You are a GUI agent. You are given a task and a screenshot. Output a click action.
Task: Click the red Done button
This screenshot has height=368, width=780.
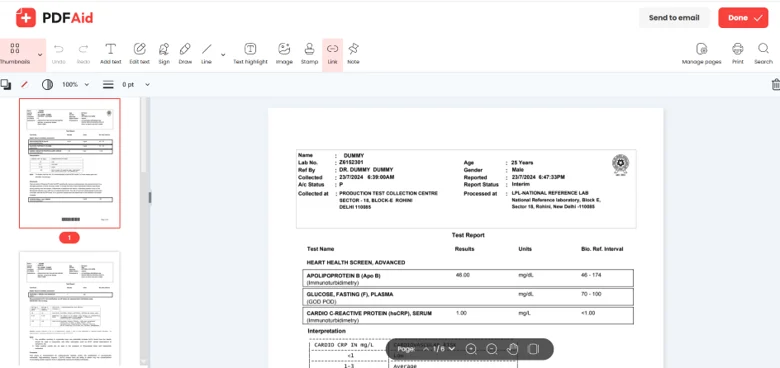point(743,17)
